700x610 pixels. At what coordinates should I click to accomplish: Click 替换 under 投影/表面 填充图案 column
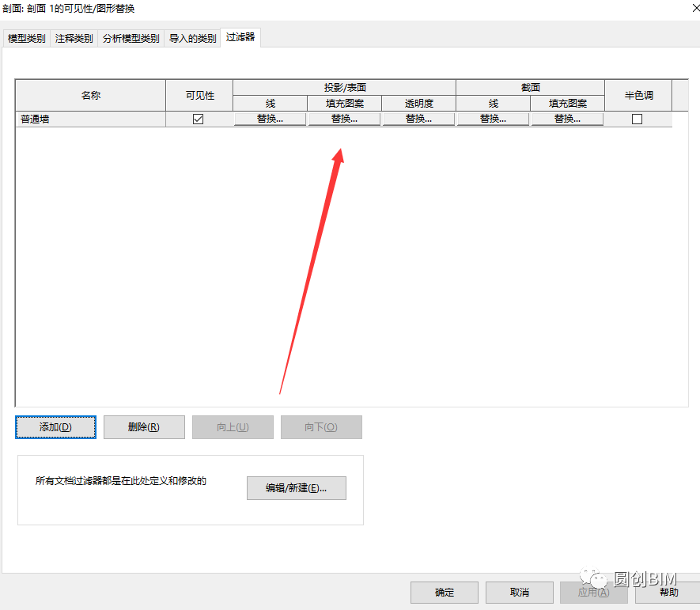tap(344, 119)
